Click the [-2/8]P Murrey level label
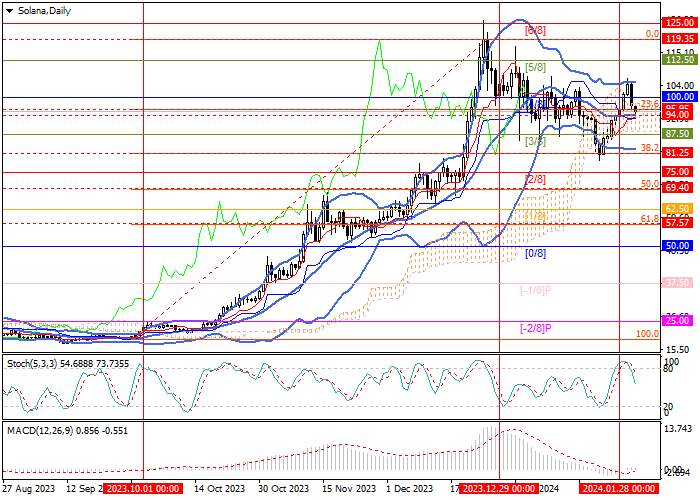This screenshot has width=700, height=500. [x=536, y=329]
